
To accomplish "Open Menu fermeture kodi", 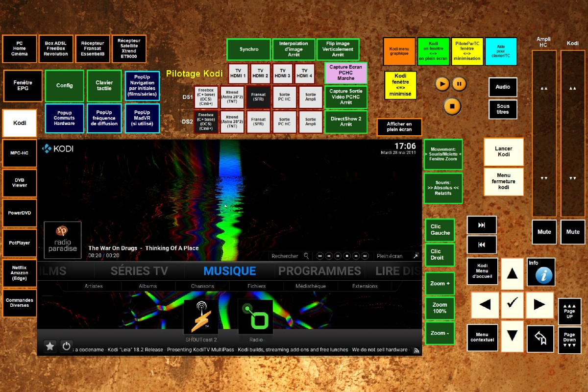I will (x=504, y=181).
